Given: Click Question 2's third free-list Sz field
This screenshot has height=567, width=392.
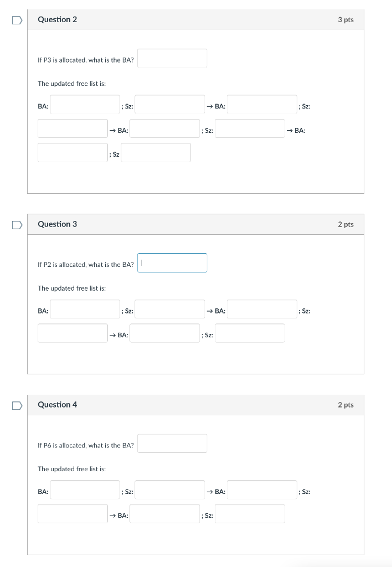Looking at the screenshot, I should 249,129.
